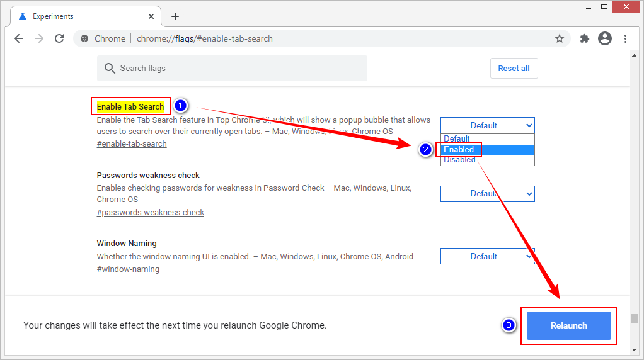Open a new tab with the plus button
Screen dimensions: 644x360
point(175,16)
